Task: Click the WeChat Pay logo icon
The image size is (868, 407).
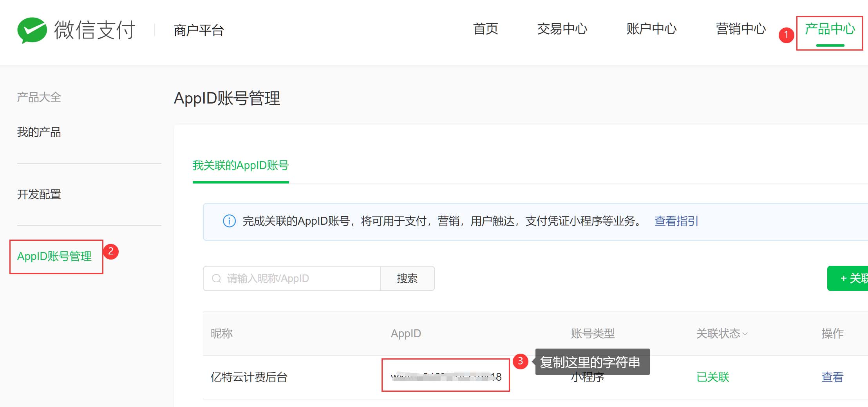Action: click(32, 30)
